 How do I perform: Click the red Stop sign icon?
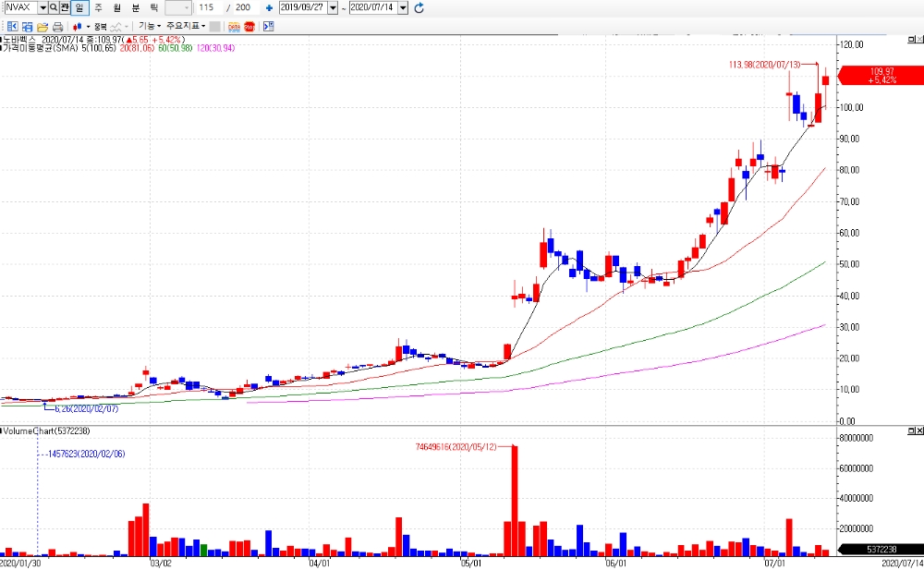click(249, 27)
